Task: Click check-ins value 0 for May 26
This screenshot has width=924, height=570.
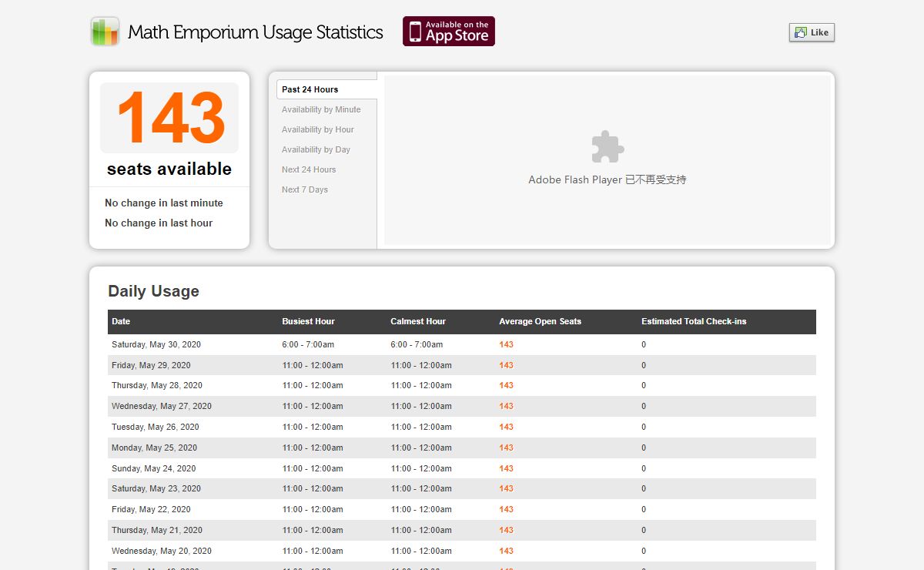Action: 644,427
